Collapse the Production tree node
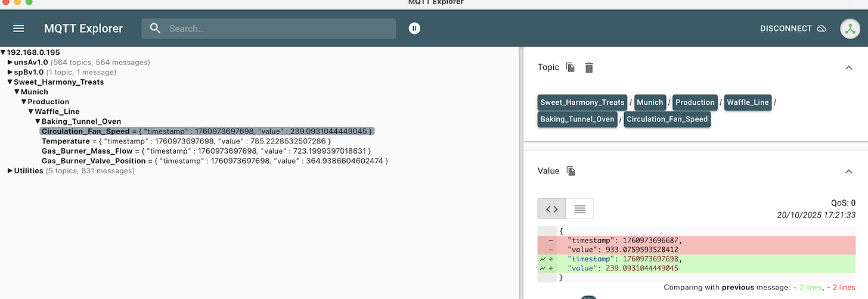Image resolution: width=868 pixels, height=299 pixels. pyautogui.click(x=24, y=102)
